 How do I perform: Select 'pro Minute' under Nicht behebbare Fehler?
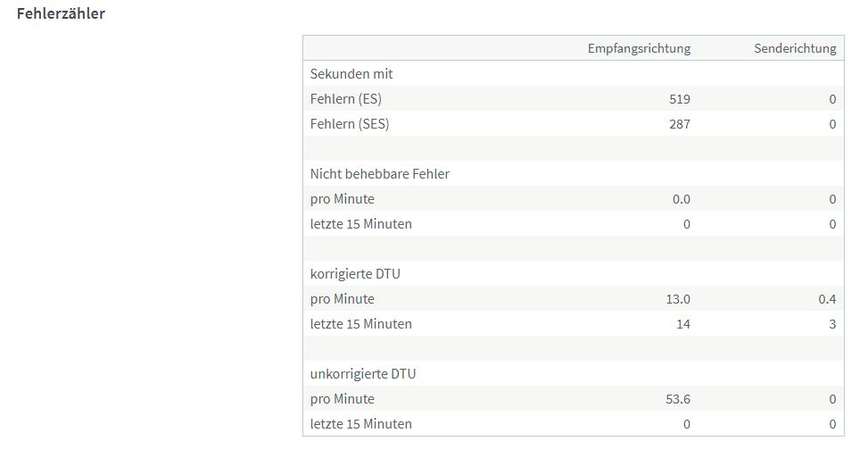pyautogui.click(x=343, y=199)
